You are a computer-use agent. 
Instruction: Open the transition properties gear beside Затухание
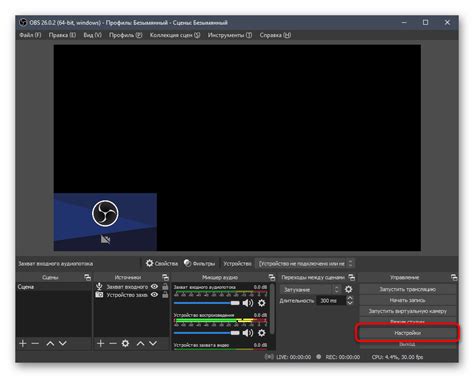pos(348,289)
